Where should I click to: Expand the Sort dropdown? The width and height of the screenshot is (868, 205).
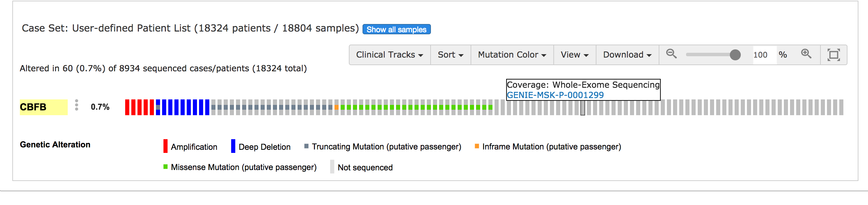coord(451,55)
